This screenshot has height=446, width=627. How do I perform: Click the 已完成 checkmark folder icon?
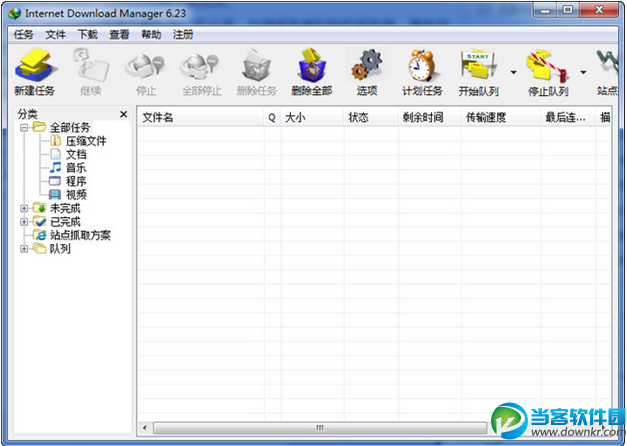coord(40,221)
